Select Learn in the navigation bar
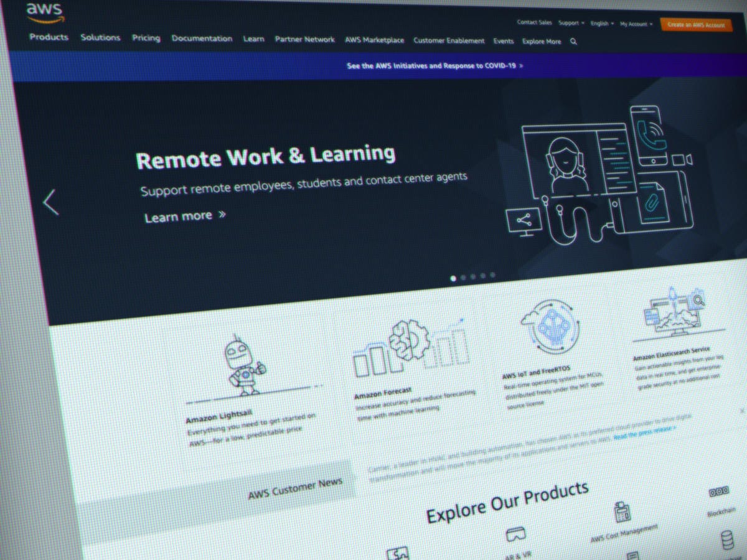Viewport: 747px width, 560px height. 254,39
